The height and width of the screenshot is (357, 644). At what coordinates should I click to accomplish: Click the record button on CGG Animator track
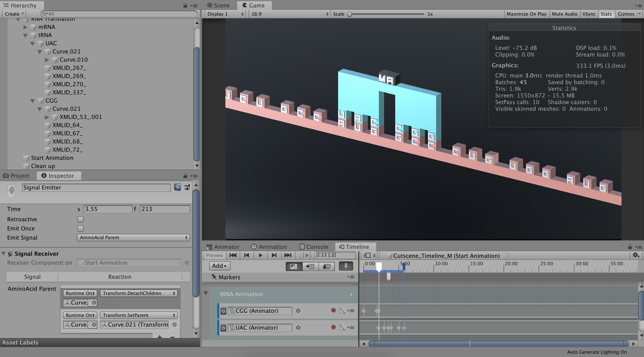[333, 310]
